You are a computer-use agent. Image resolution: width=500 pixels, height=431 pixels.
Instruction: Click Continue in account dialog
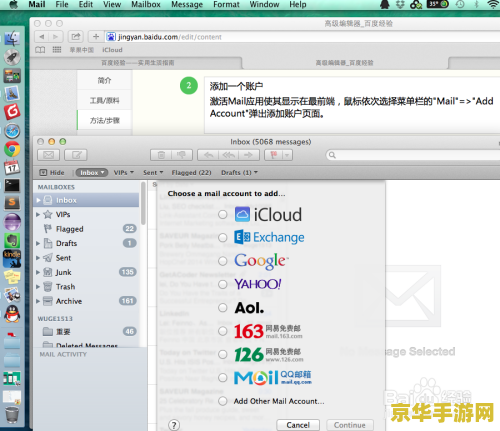point(350,425)
